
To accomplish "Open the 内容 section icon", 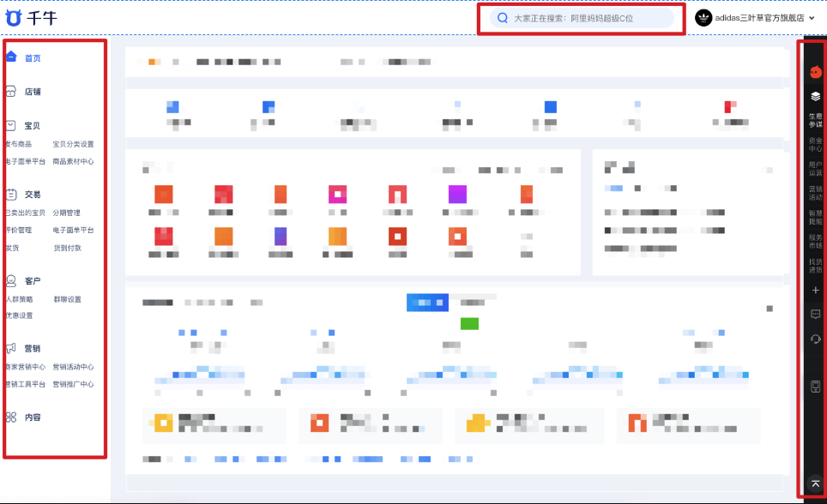I will coord(11,417).
